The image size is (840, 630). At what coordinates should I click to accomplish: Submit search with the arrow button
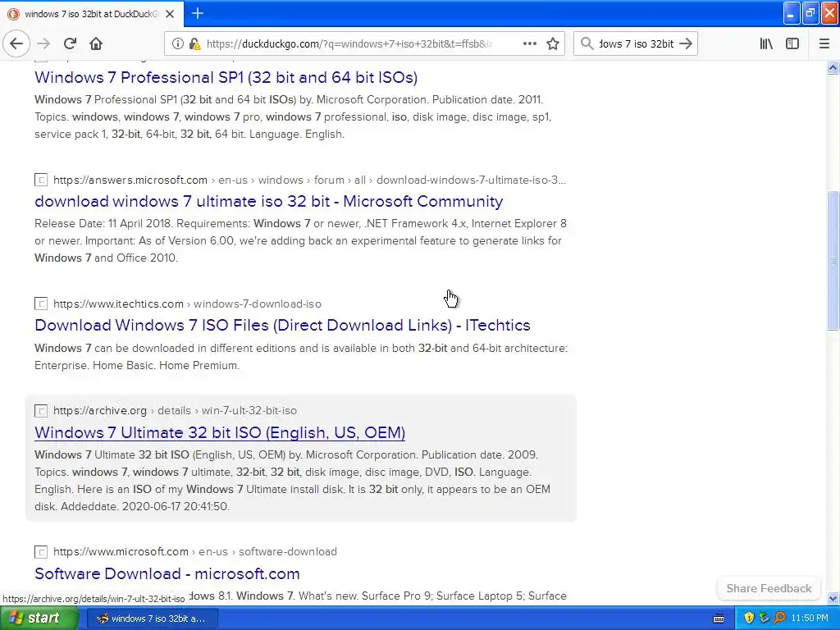coord(686,44)
